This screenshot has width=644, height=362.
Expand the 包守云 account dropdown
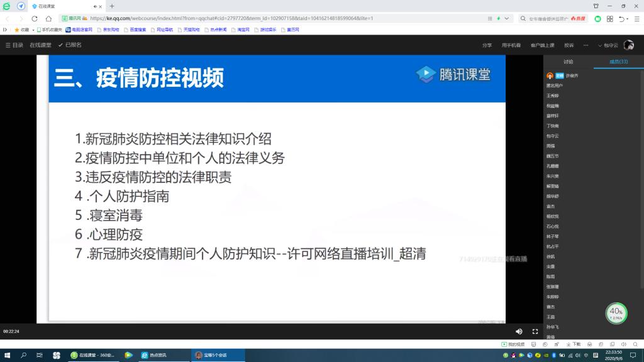pos(608,45)
